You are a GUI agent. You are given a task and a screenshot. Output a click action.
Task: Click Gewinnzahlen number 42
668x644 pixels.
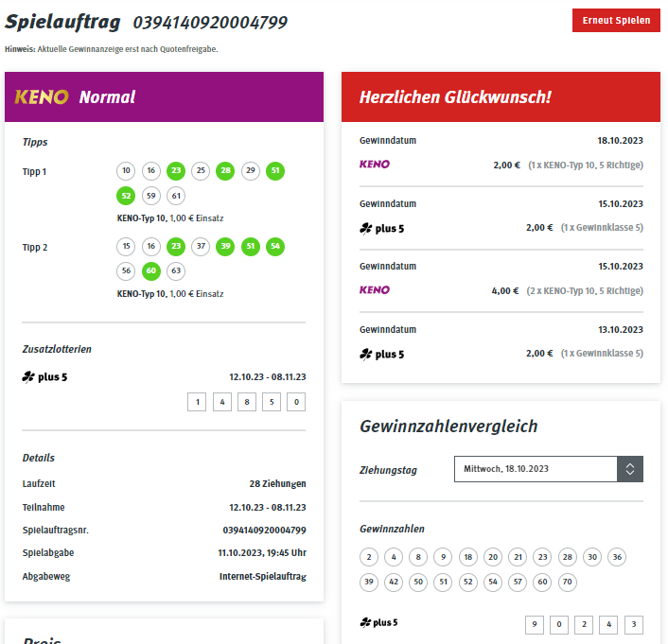click(x=394, y=582)
